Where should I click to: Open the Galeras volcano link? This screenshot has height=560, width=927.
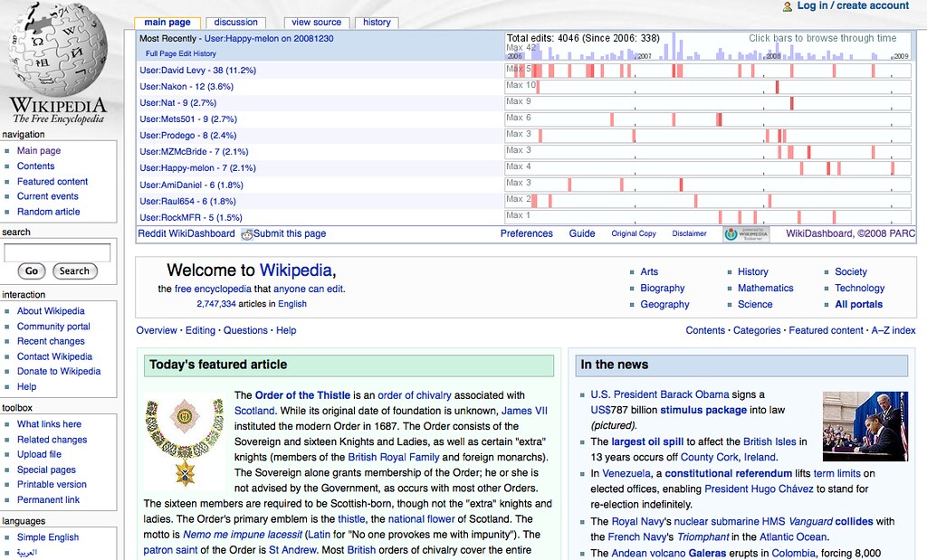[708, 554]
